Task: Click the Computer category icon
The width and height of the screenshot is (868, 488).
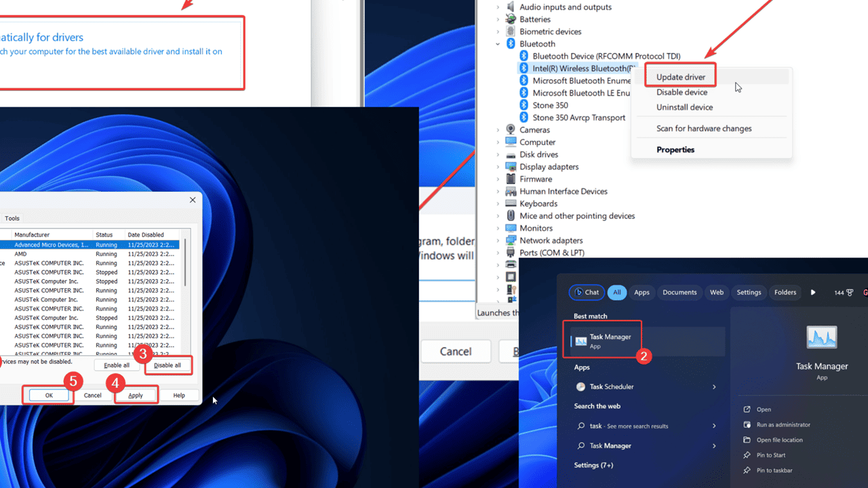Action: coord(510,142)
